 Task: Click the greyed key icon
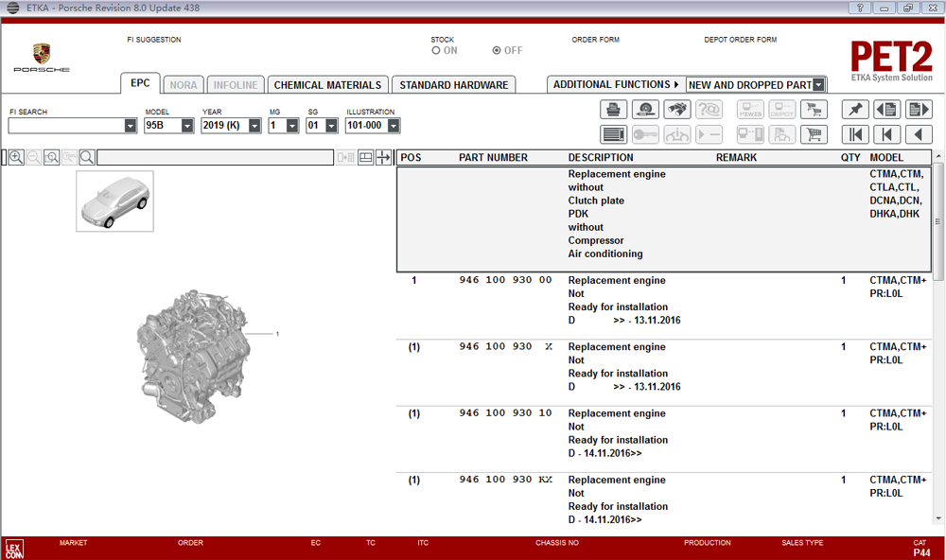[645, 134]
